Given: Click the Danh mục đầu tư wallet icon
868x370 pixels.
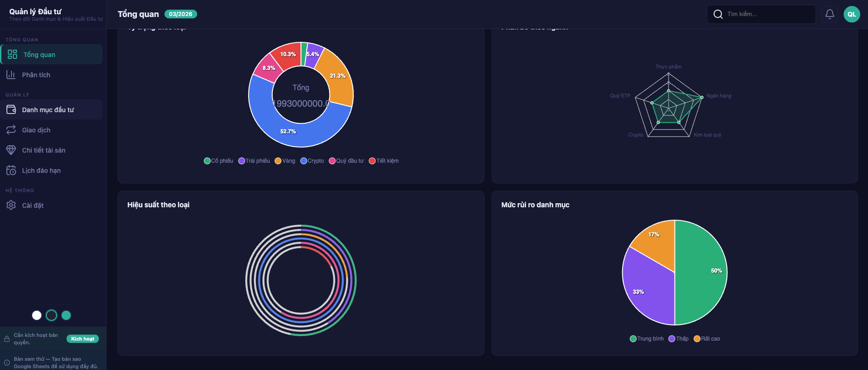Looking at the screenshot, I should tap(11, 109).
